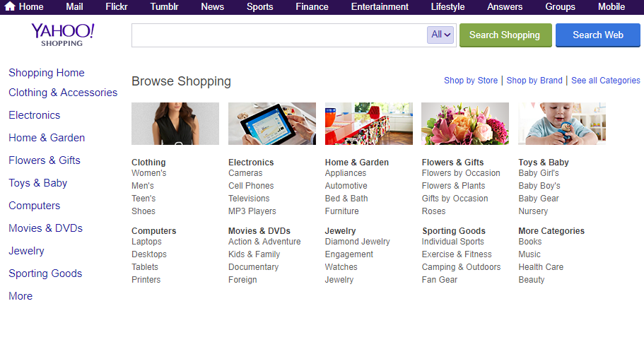The image size is (644, 359).
Task: Open Flickr in the top navigation
Action: point(116,6)
